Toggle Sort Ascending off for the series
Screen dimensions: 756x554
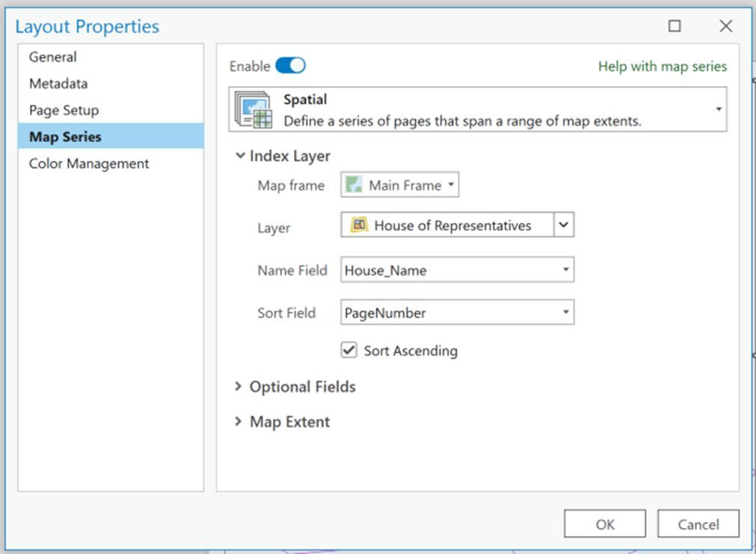[348, 350]
